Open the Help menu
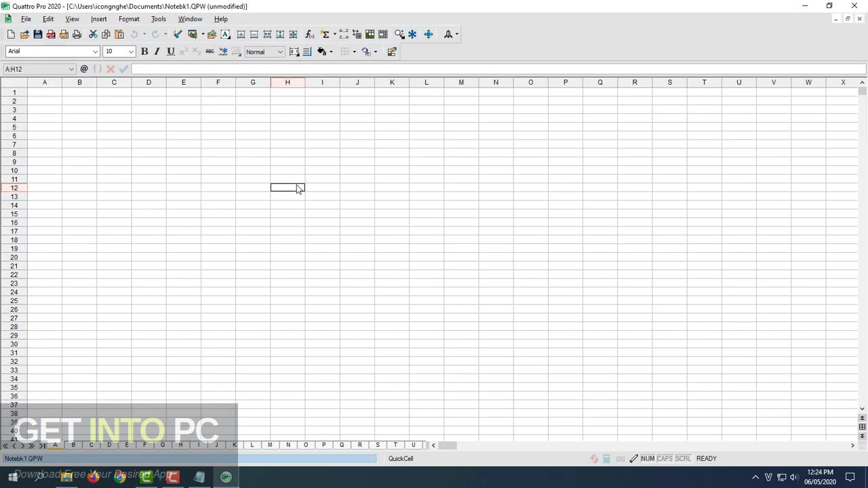 click(220, 19)
